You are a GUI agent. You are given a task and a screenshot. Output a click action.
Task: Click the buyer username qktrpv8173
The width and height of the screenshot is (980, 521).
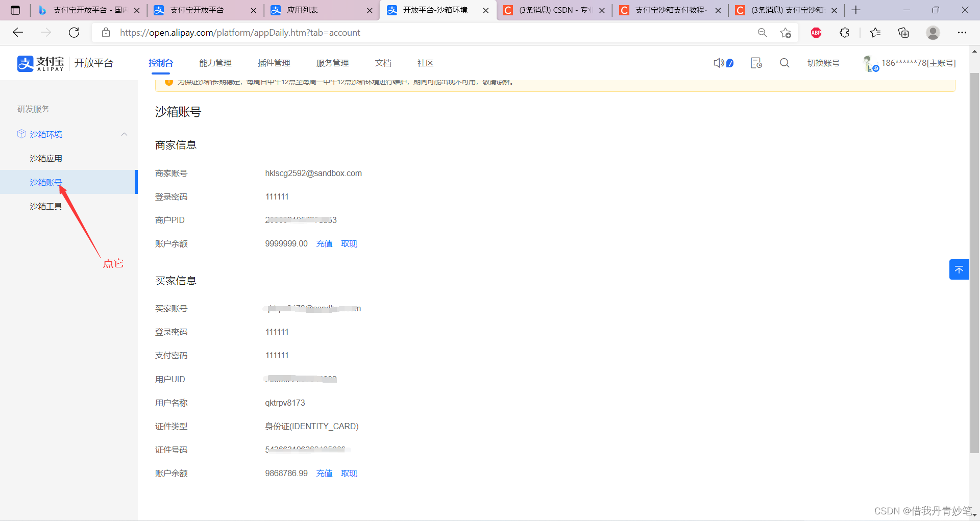click(285, 403)
